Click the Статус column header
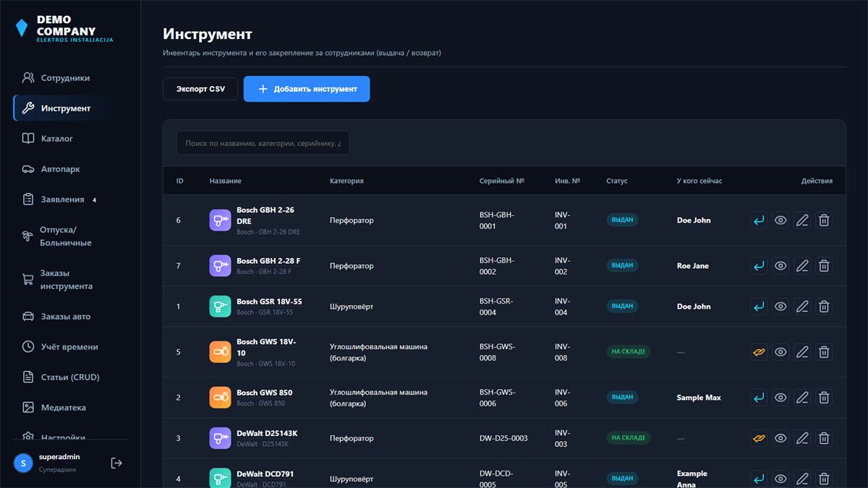Image resolution: width=868 pixels, height=488 pixels. point(617,181)
